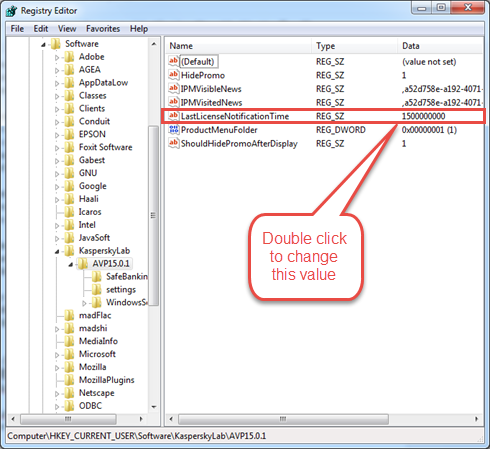Screen dimensions: 490x449
Task: Select the GNU registry key
Action: click(x=88, y=173)
